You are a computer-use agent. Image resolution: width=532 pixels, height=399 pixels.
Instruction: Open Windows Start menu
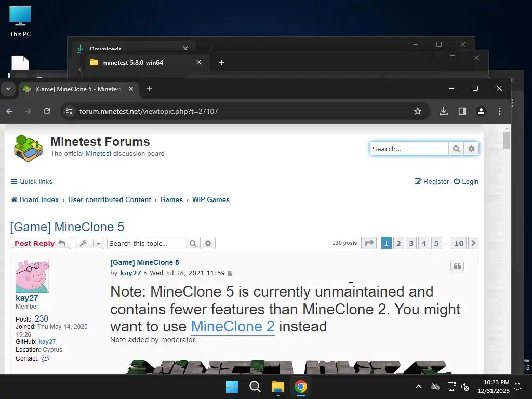click(x=232, y=387)
